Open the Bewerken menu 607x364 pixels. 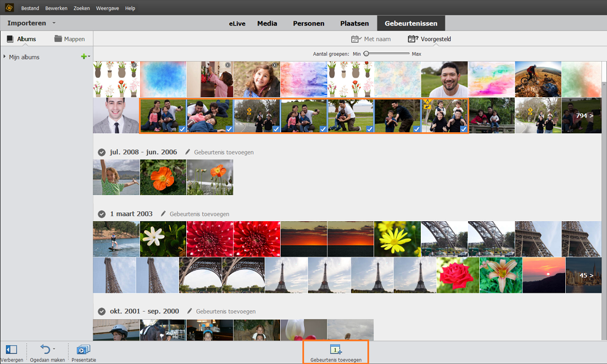(x=56, y=8)
